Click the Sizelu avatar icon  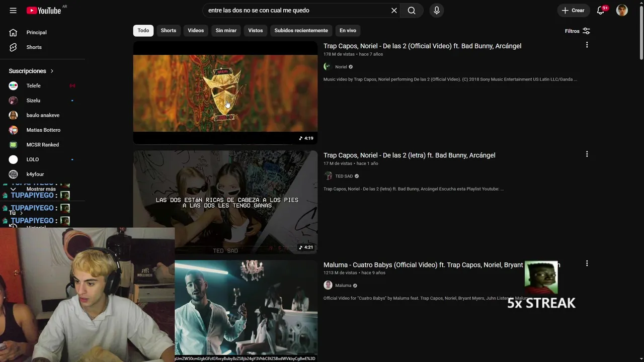tap(14, 101)
